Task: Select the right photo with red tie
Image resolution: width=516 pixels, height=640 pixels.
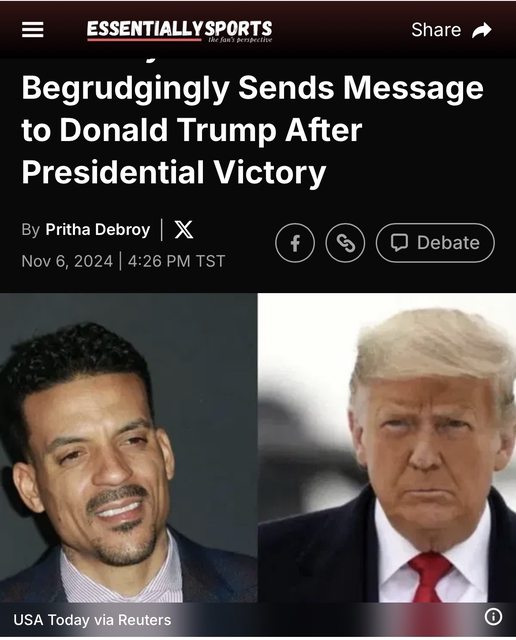Action: pos(387,448)
